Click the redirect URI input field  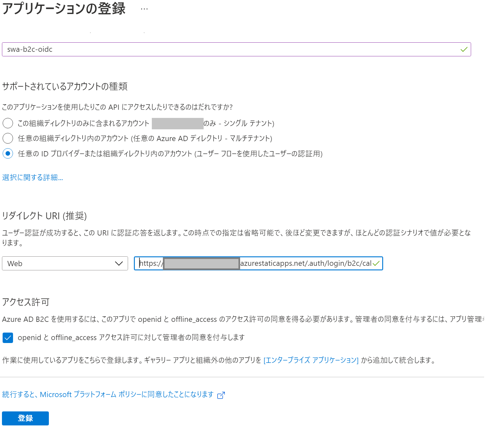click(x=258, y=263)
